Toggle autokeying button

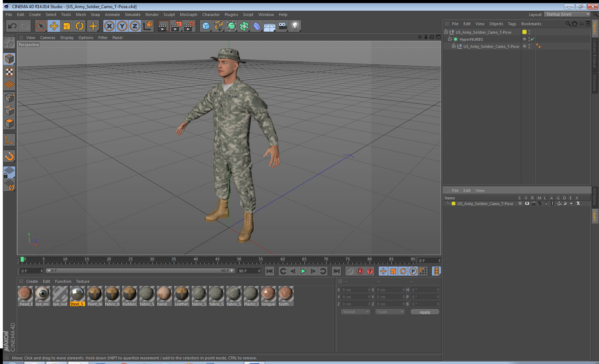click(360, 271)
